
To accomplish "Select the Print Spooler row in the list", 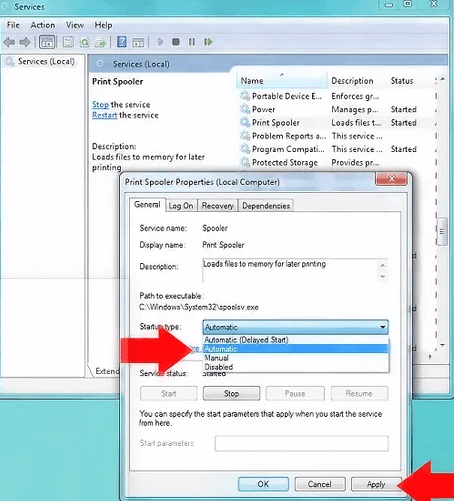I will click(x=275, y=123).
